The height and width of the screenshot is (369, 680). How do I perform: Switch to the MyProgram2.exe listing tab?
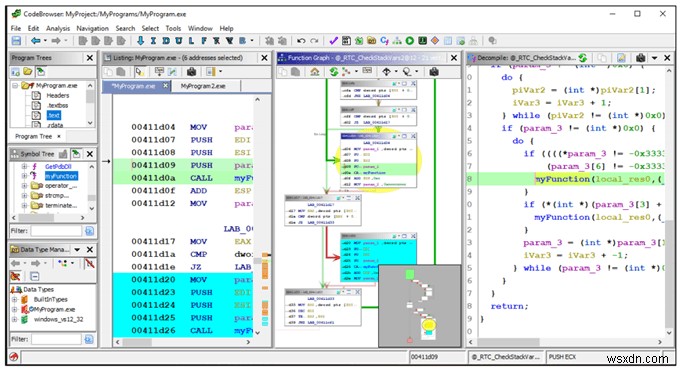[203, 86]
